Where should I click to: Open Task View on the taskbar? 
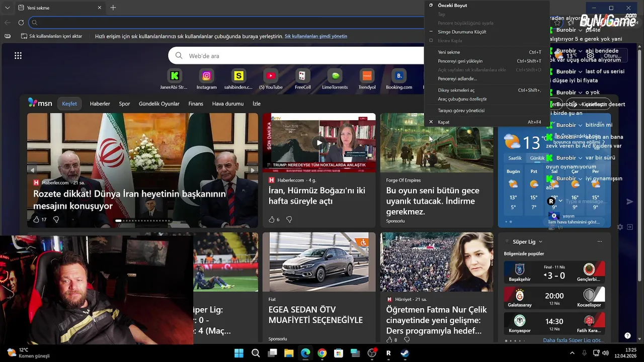tap(272, 353)
